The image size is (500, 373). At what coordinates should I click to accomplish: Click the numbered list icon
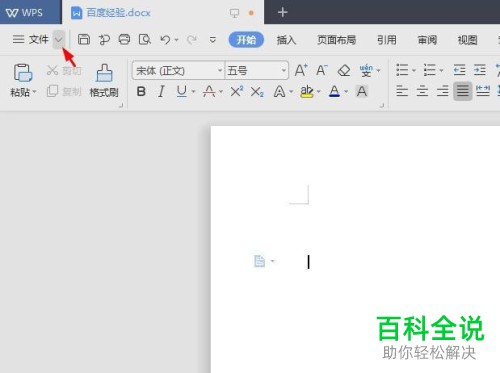point(429,70)
